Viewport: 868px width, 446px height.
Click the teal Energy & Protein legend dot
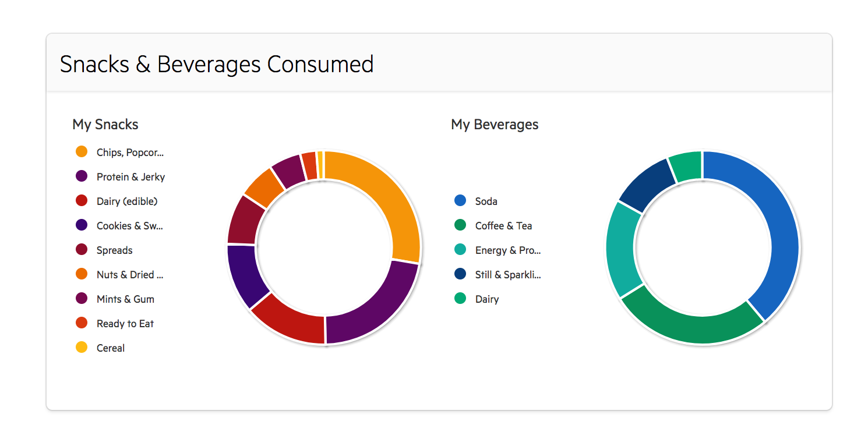(x=460, y=250)
